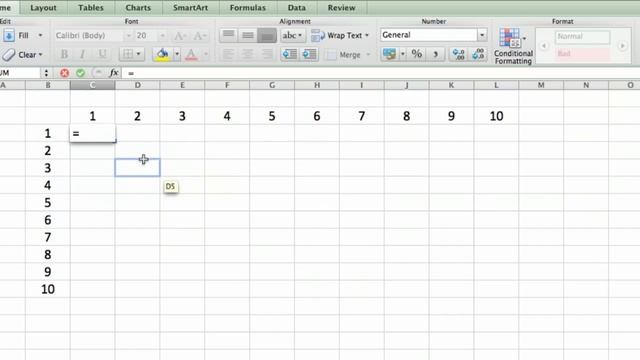Toggle Italic formatting
The height and width of the screenshot is (360, 640).
pos(82,54)
